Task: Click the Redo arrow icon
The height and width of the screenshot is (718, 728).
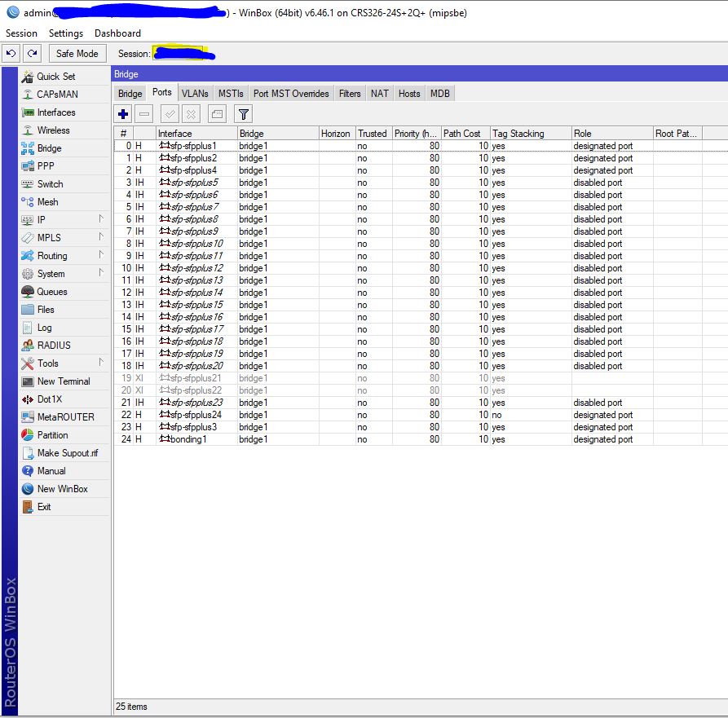Action: 32,53
